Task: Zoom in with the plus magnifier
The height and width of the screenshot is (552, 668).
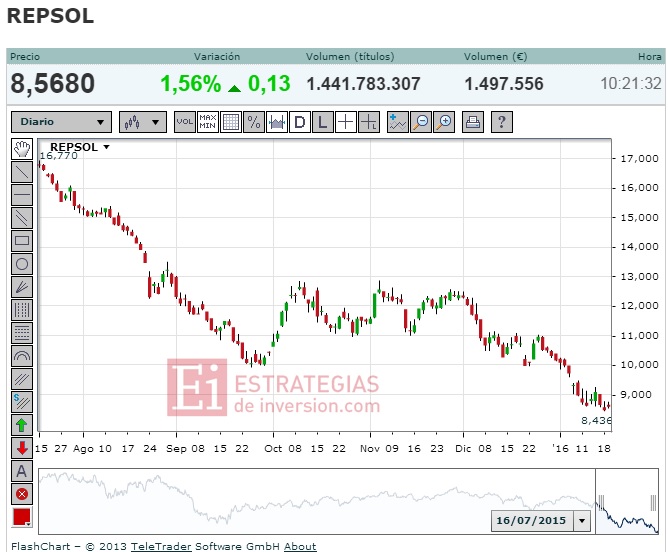Action: [x=443, y=122]
